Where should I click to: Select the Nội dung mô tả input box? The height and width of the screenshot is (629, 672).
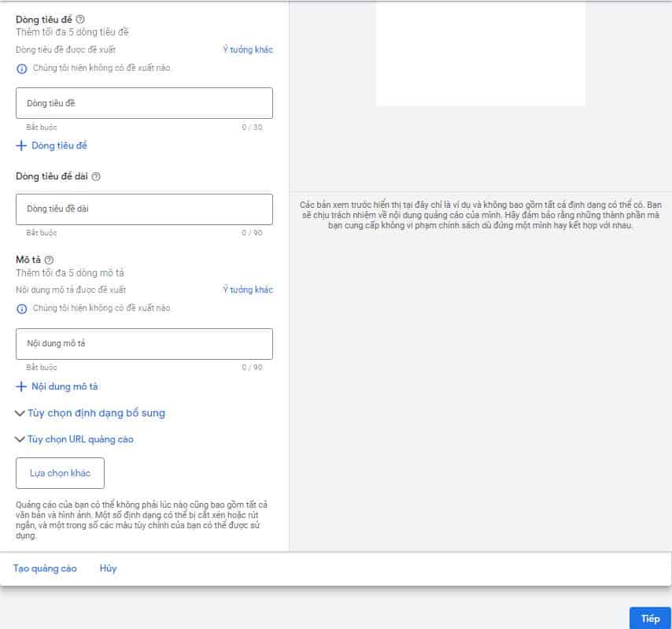click(144, 344)
